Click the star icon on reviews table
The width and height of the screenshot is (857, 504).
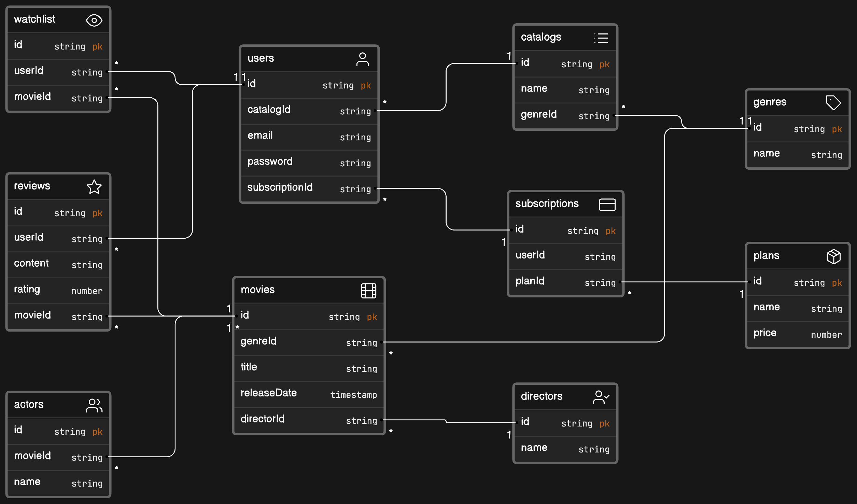94,187
